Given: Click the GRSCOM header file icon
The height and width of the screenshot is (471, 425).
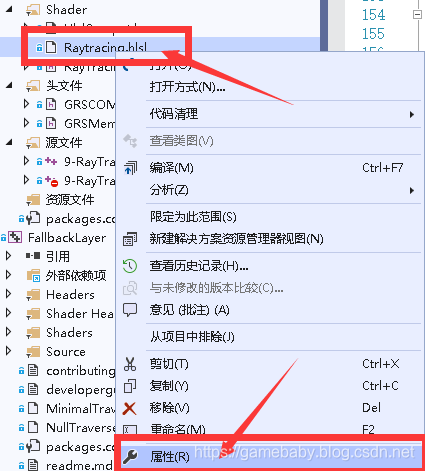Looking at the screenshot, I should click(x=51, y=104).
